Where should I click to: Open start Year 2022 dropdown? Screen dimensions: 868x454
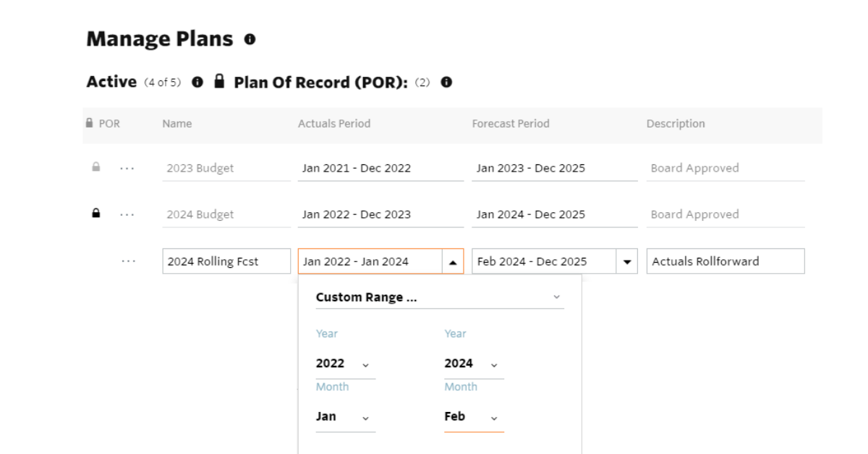(345, 364)
